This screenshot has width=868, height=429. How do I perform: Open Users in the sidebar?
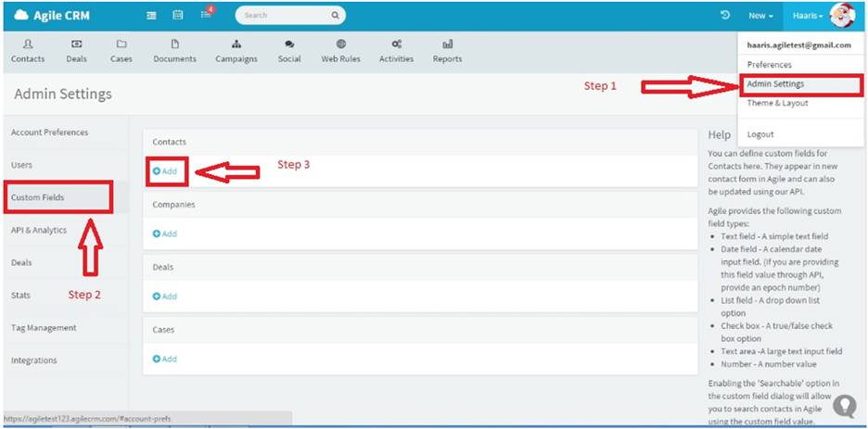(x=21, y=165)
